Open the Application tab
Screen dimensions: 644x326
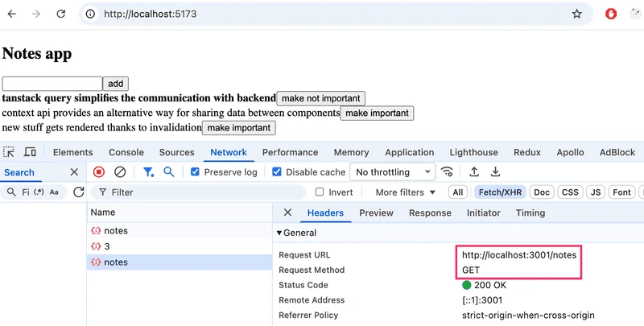pos(410,152)
